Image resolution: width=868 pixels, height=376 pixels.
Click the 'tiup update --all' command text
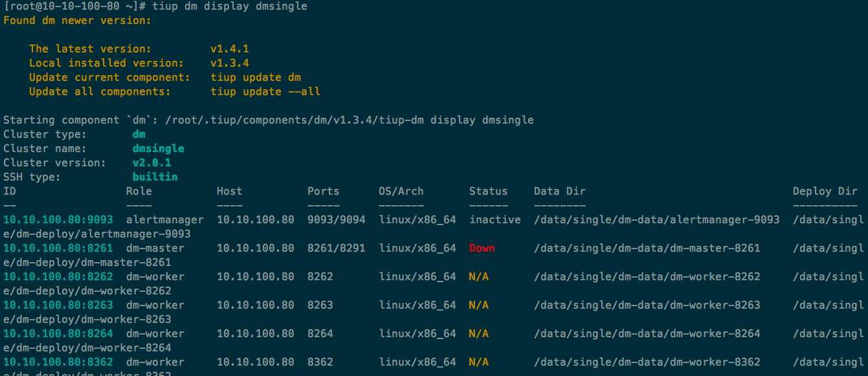click(x=265, y=91)
